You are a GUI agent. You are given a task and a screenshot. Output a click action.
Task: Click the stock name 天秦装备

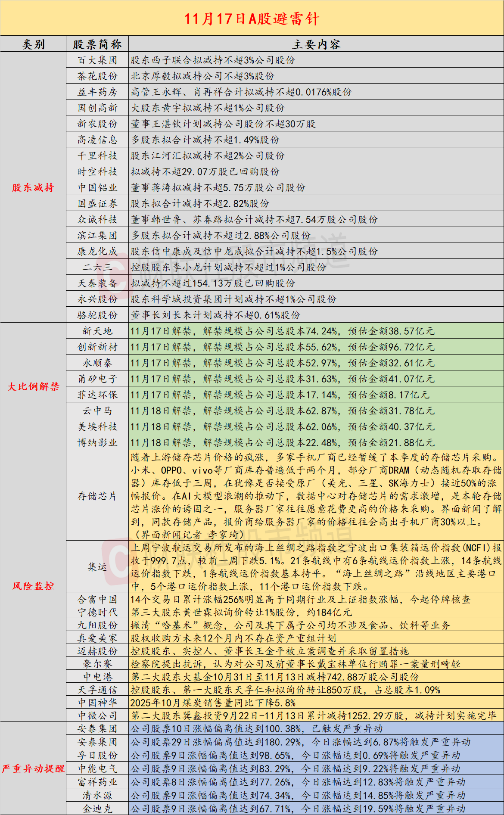[97, 283]
